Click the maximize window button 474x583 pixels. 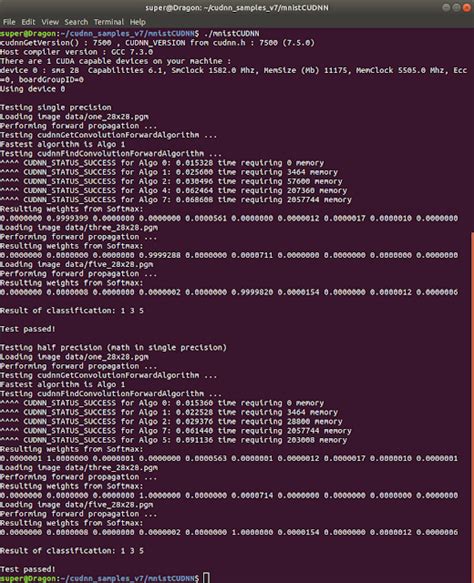(x=456, y=8)
